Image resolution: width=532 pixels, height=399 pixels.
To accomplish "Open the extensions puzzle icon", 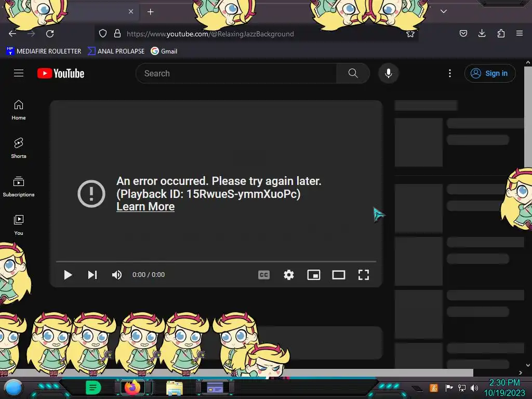I will pos(501,33).
